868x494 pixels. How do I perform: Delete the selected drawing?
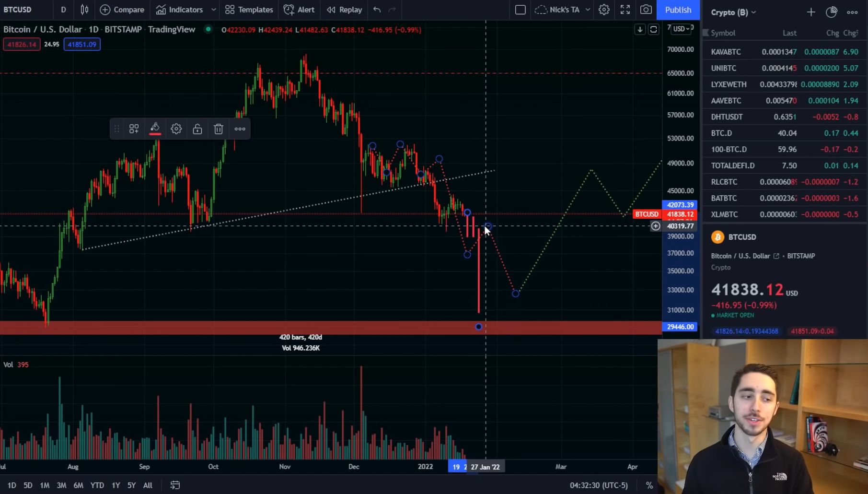(219, 129)
